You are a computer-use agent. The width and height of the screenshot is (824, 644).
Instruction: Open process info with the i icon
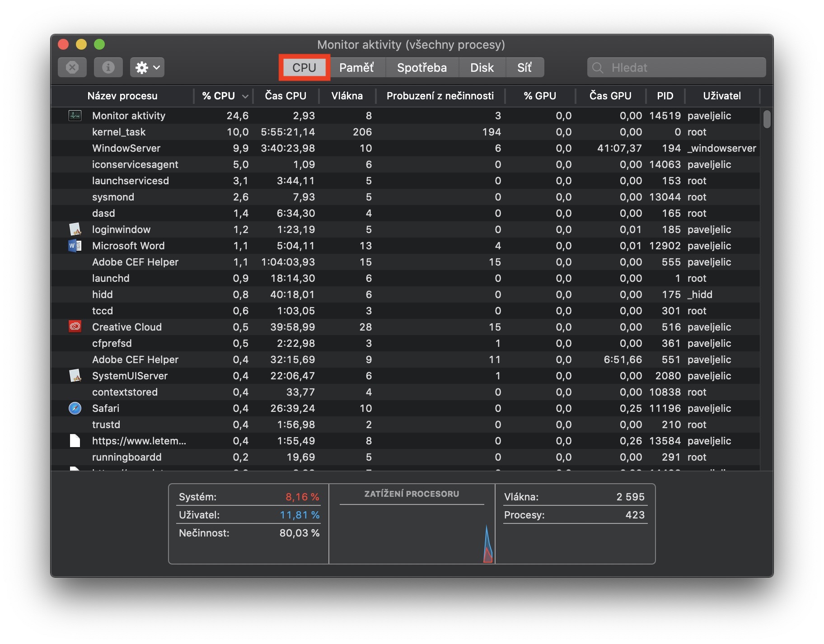108,68
